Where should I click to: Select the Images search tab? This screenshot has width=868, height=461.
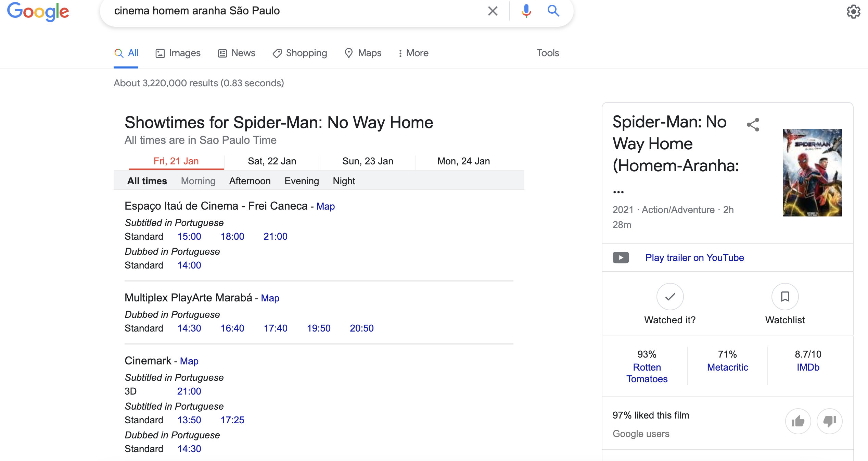[178, 53]
